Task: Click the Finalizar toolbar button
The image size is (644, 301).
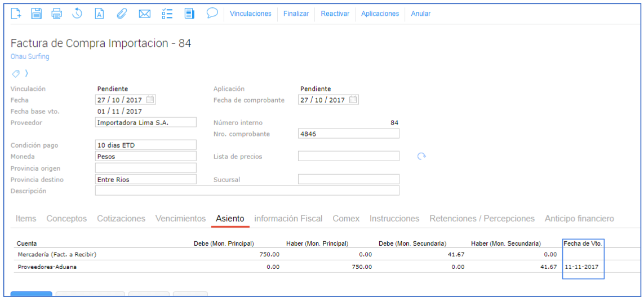Action: (296, 14)
